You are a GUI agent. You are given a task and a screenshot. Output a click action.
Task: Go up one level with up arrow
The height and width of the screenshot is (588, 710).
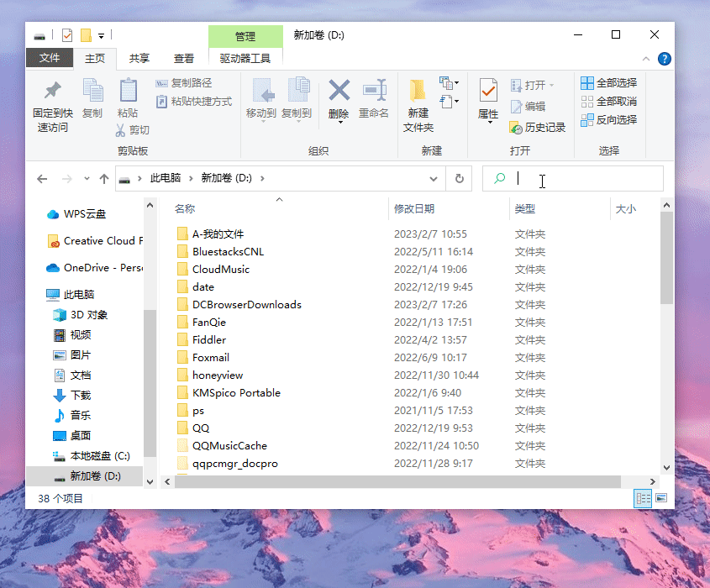pos(104,179)
